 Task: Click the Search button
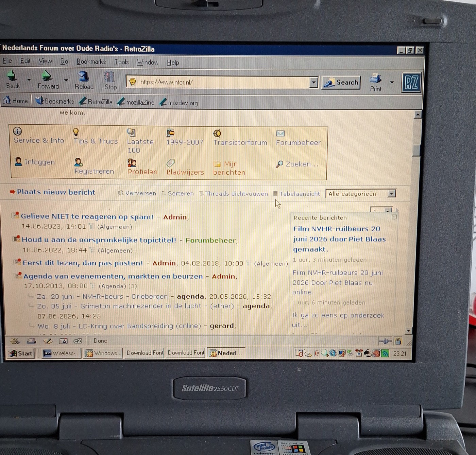pyautogui.click(x=341, y=83)
